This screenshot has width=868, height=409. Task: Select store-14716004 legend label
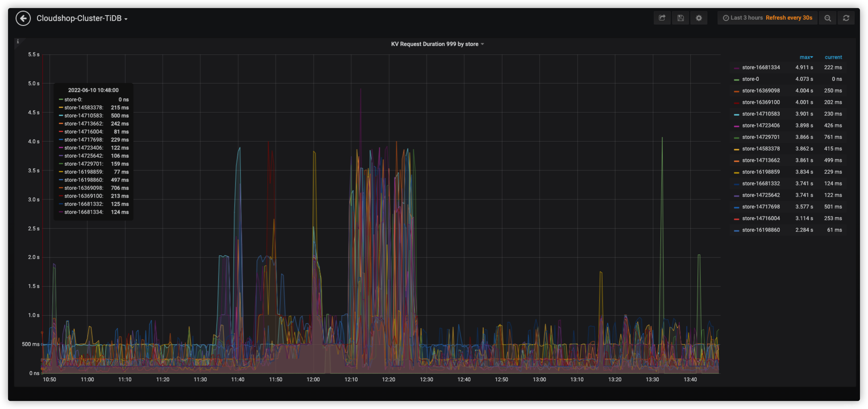click(761, 219)
